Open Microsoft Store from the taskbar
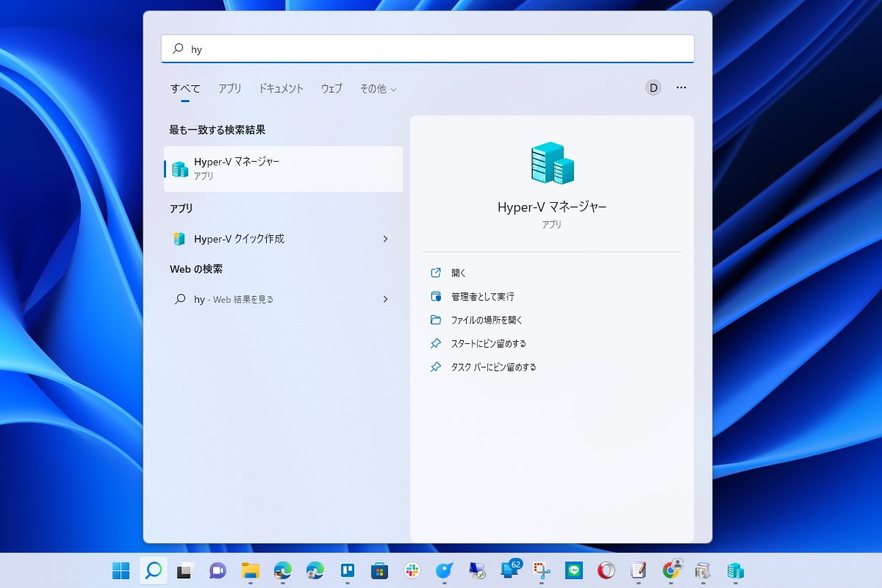 pos(379,570)
